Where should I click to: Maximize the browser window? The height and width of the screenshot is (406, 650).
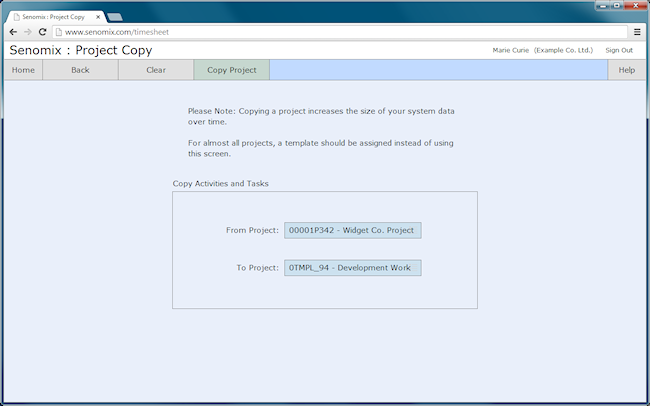point(617,5)
